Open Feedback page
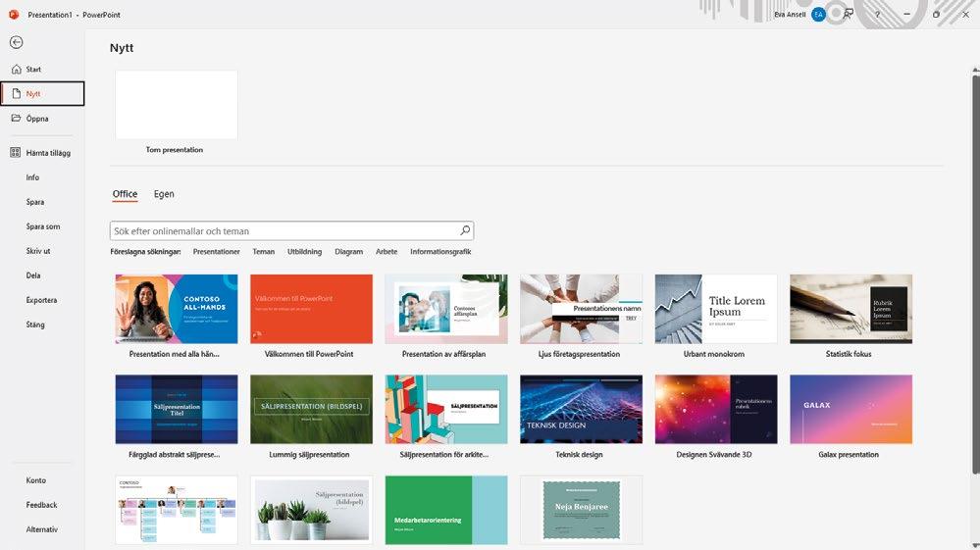Viewport: 980px width, 550px height. (x=42, y=505)
